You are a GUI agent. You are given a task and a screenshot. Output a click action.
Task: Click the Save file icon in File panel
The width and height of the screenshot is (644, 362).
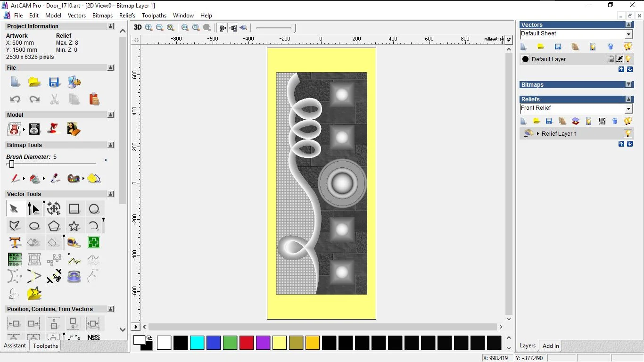coord(54,82)
